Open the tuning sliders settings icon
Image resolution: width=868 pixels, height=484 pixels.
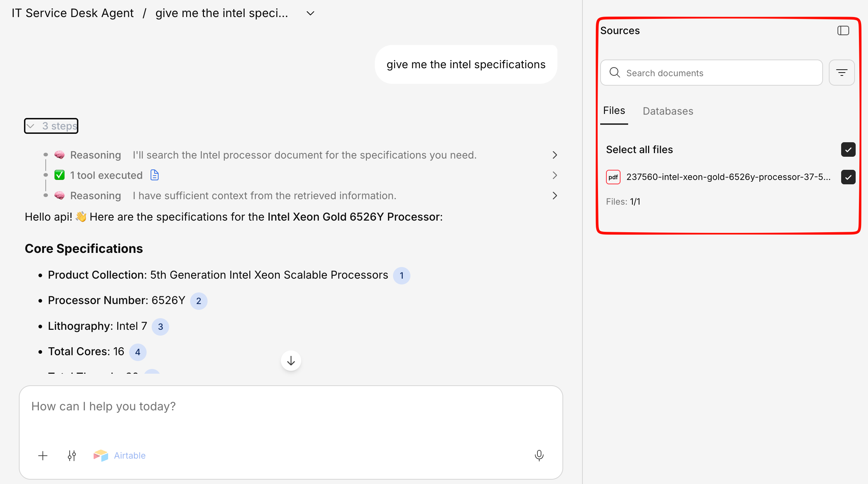[72, 456]
